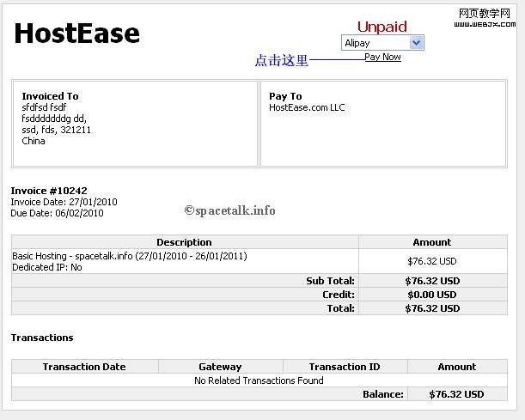525x420 pixels.
Task: Click the red Unpaid status label
Action: coord(382,27)
